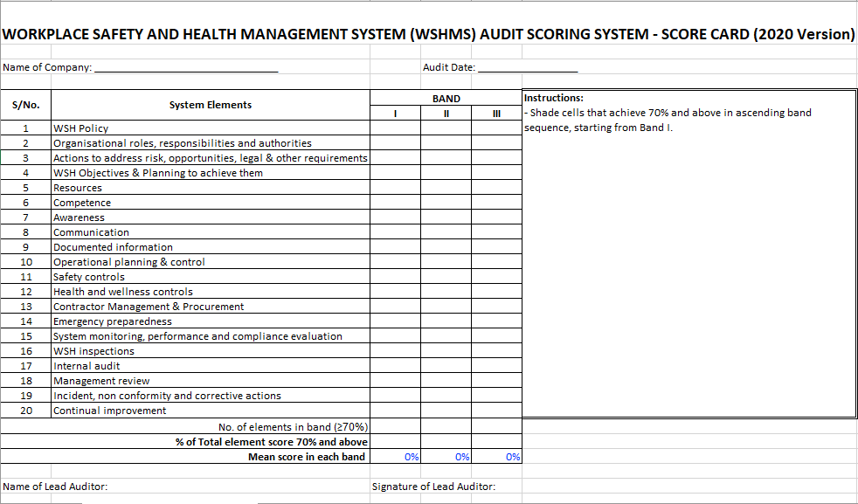The width and height of the screenshot is (858, 504).
Task: Select Band III cell for Competence
Action: (x=496, y=203)
